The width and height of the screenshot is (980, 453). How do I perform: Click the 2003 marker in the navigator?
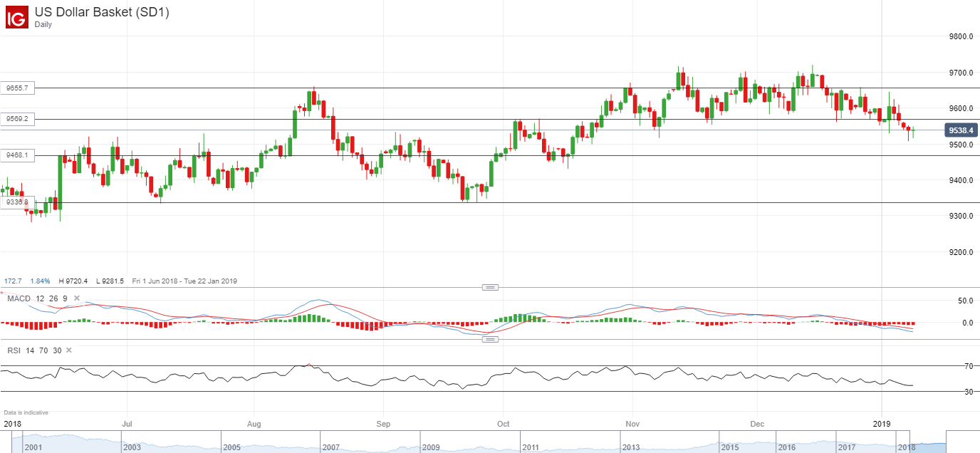[x=132, y=447]
